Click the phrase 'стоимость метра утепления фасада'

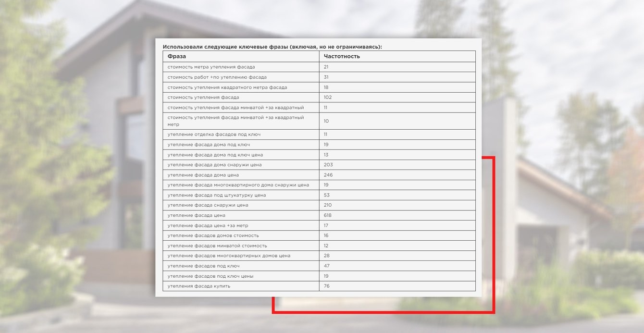pos(211,67)
